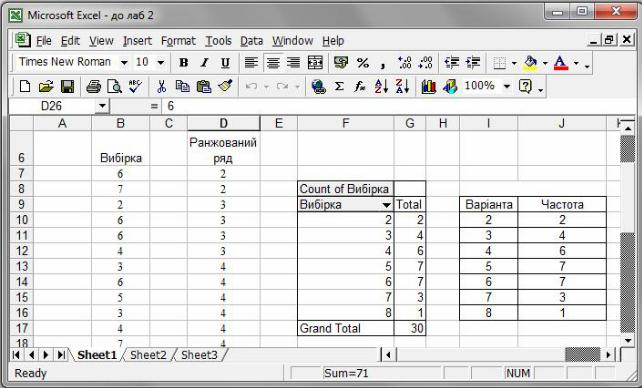The height and width of the screenshot is (388, 642).
Task: Open Borders dropdown arrow
Action: click(x=514, y=63)
